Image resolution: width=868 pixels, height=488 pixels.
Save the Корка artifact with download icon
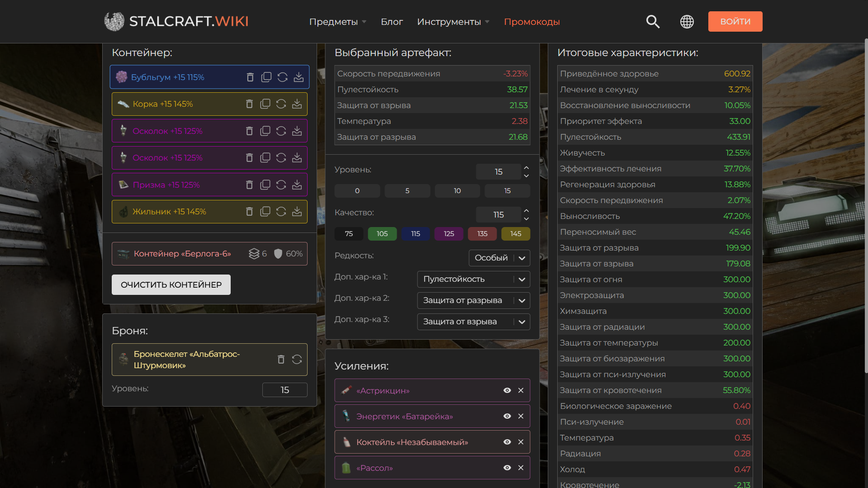click(297, 104)
